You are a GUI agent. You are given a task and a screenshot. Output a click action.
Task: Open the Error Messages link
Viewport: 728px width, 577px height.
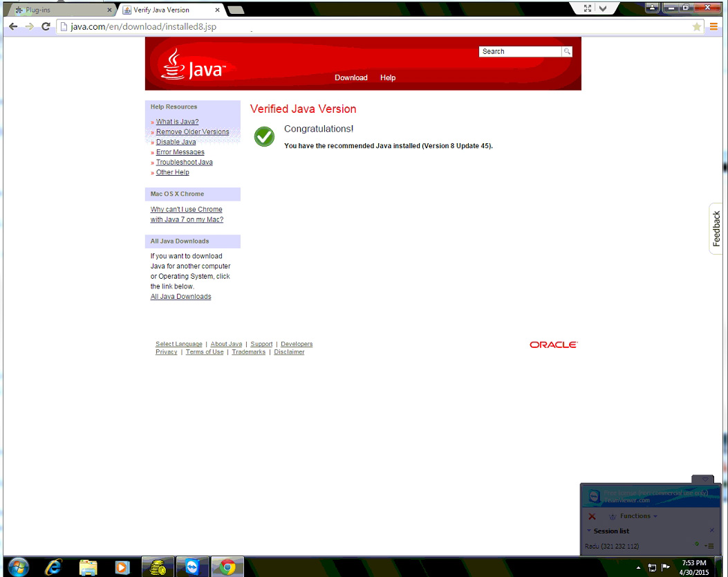coord(180,152)
